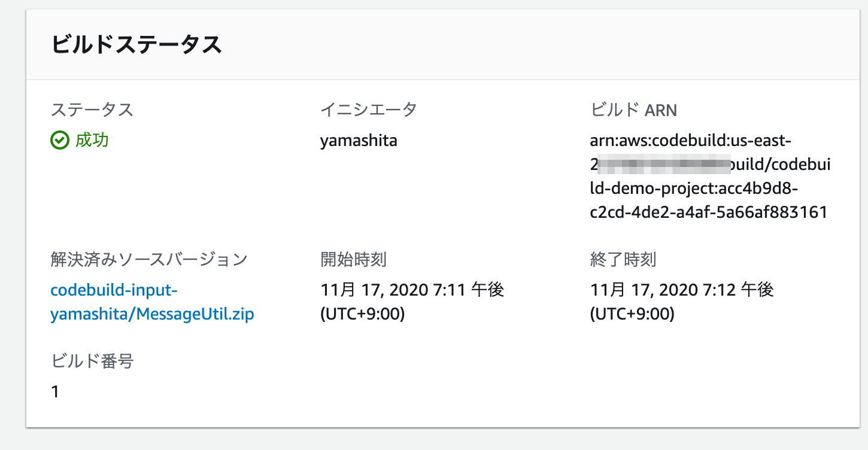Click the green success checkmark icon
This screenshot has width=868, height=450.
(x=60, y=141)
